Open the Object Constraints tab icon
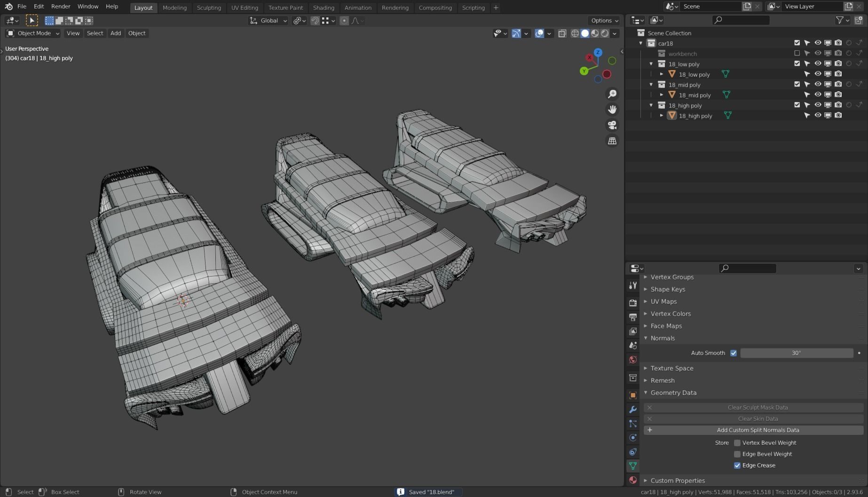 tap(633, 452)
